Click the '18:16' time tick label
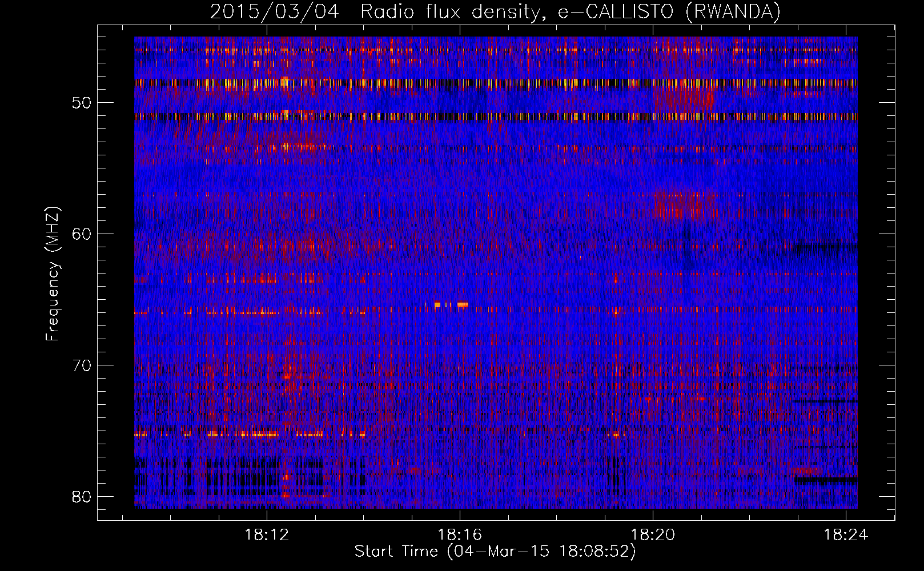The width and height of the screenshot is (924, 571). (460, 535)
